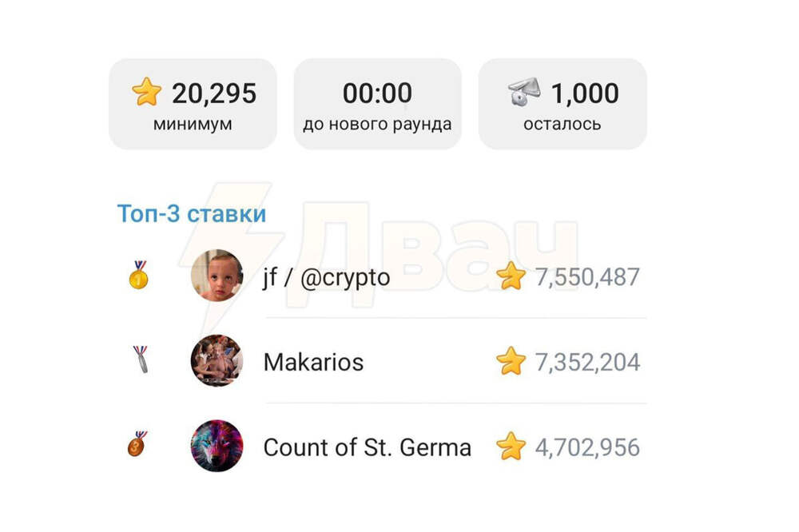
Task: Open Makarios profile avatar
Action: 217,361
